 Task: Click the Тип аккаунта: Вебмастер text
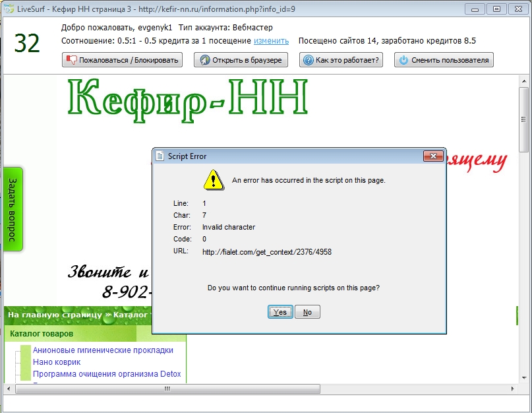point(225,28)
